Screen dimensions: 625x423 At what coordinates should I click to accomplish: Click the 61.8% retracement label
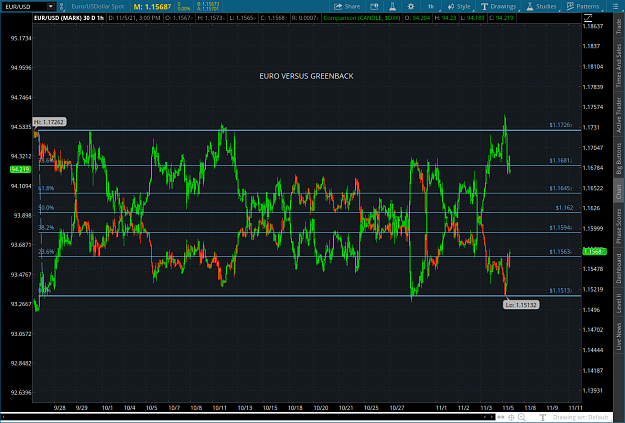[x=46, y=188]
